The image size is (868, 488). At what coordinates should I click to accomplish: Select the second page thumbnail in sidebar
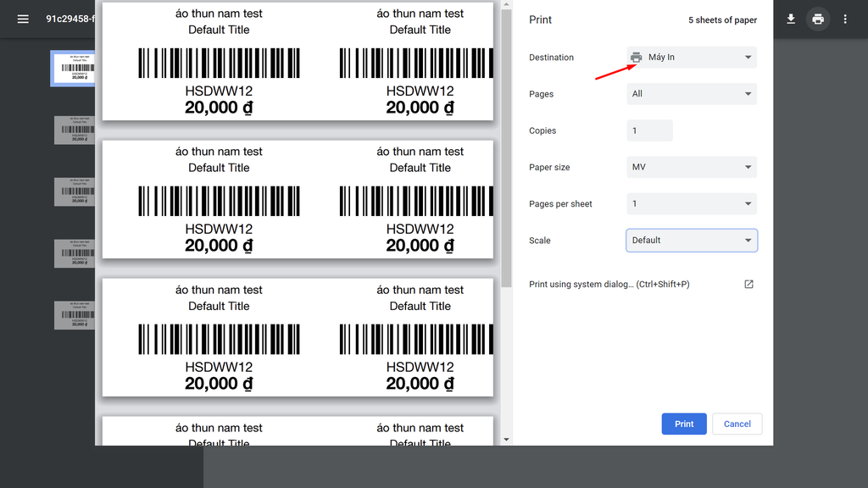point(75,130)
